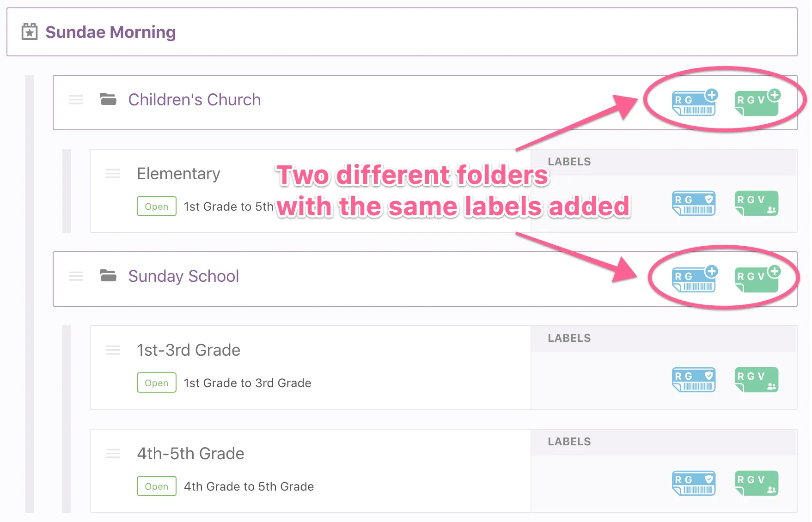Click the Open status badge under Elementary
Viewport: 812px width, 522px height.
(156, 206)
